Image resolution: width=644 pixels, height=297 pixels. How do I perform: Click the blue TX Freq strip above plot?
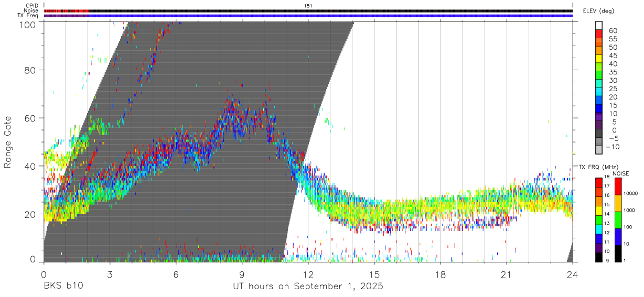click(308, 16)
